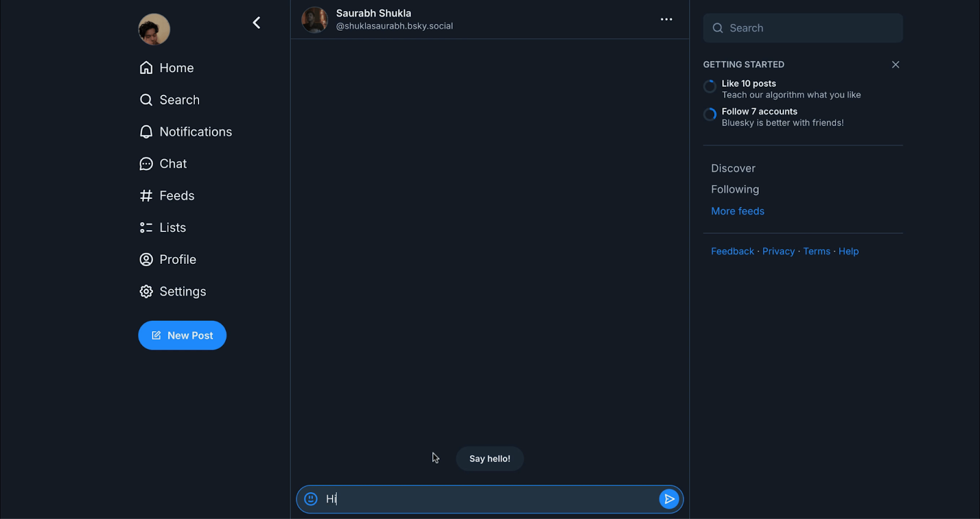Select the Following feed
This screenshot has width=980, height=519.
[735, 189]
